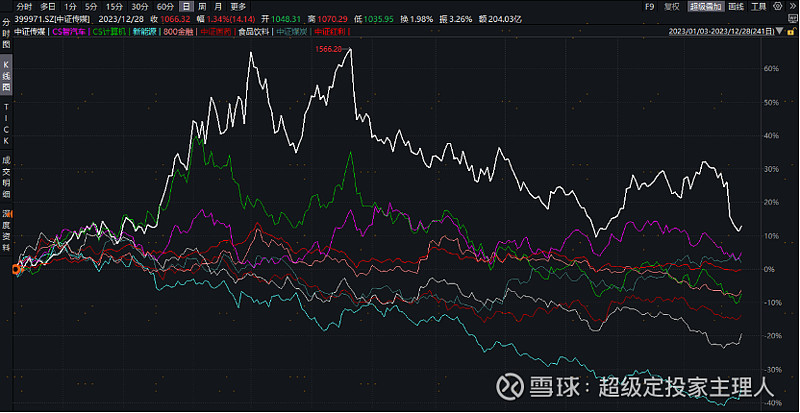Screen dimensions: 800x413
Task: Open the date range dropdown arrow
Action: tap(779, 31)
